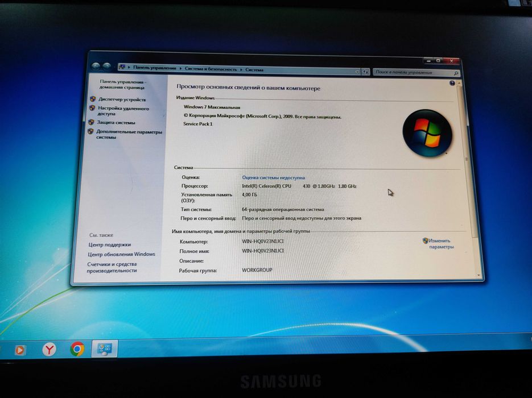Click the Перо и сенсорный ввод недоступны text

pos(302,218)
